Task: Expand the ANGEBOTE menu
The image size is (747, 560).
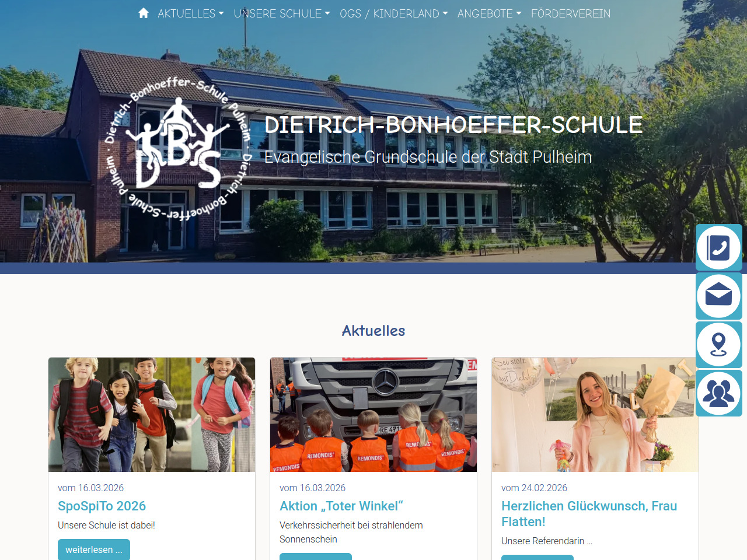Action: 490,13
